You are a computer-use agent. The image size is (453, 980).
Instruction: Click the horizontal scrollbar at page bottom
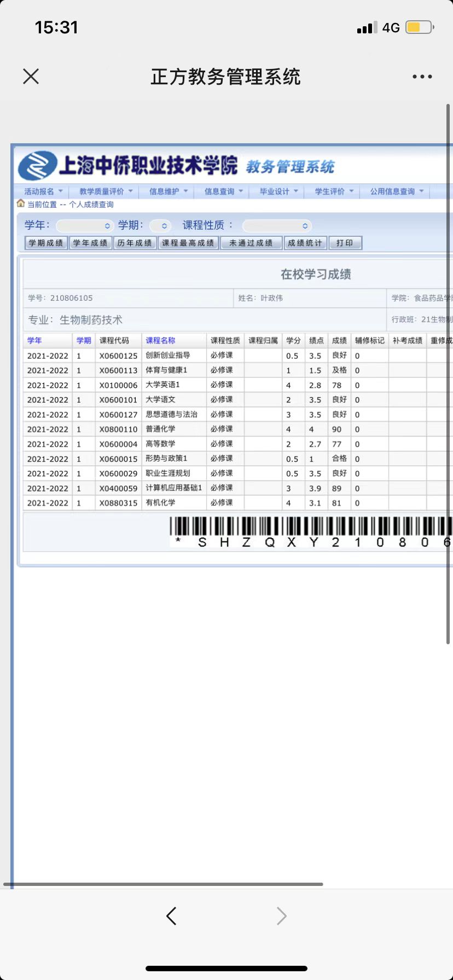(163, 884)
